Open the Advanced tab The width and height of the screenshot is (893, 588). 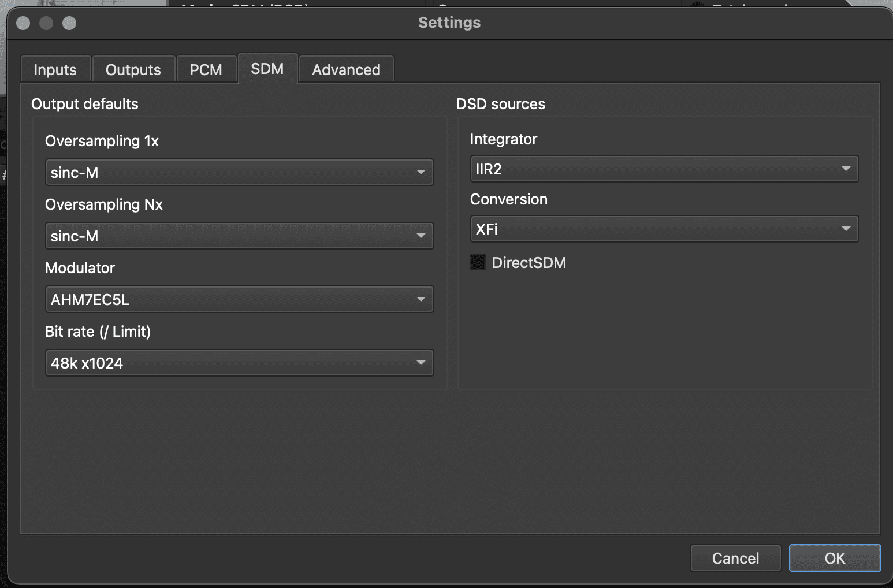pyautogui.click(x=346, y=70)
